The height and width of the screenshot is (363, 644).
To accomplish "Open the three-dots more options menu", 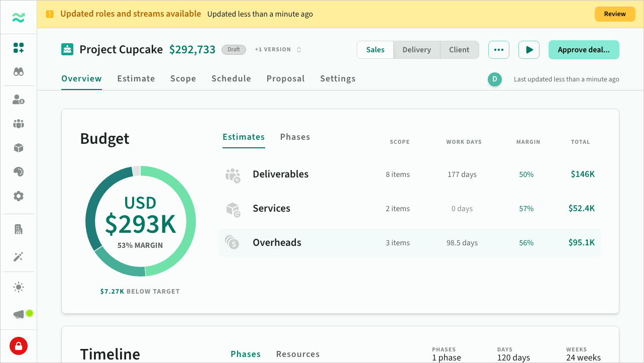I will 498,50.
